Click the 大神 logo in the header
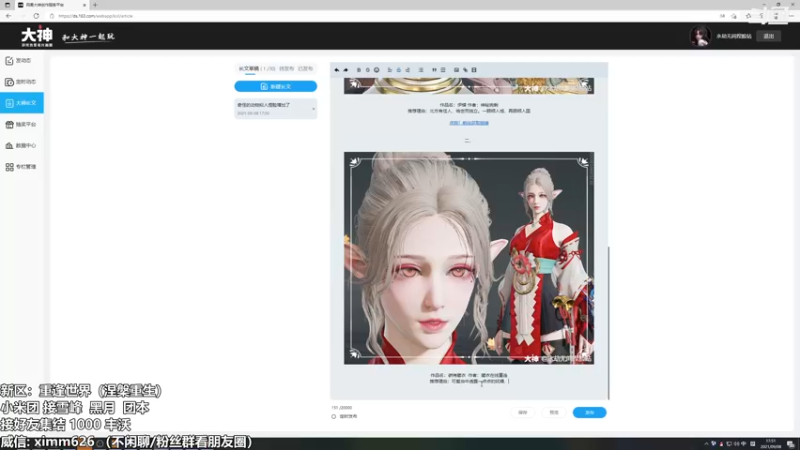 coord(37,36)
